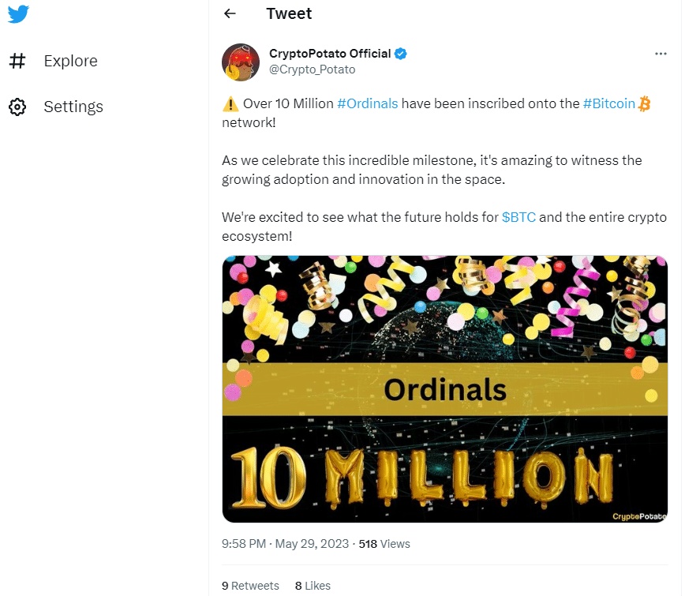Image resolution: width=700 pixels, height=596 pixels.
Task: View the 9 Retweets list
Action: coord(250,585)
